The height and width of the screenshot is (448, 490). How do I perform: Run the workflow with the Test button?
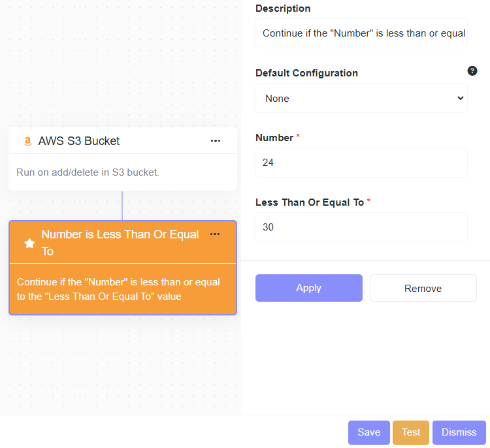coord(411,432)
